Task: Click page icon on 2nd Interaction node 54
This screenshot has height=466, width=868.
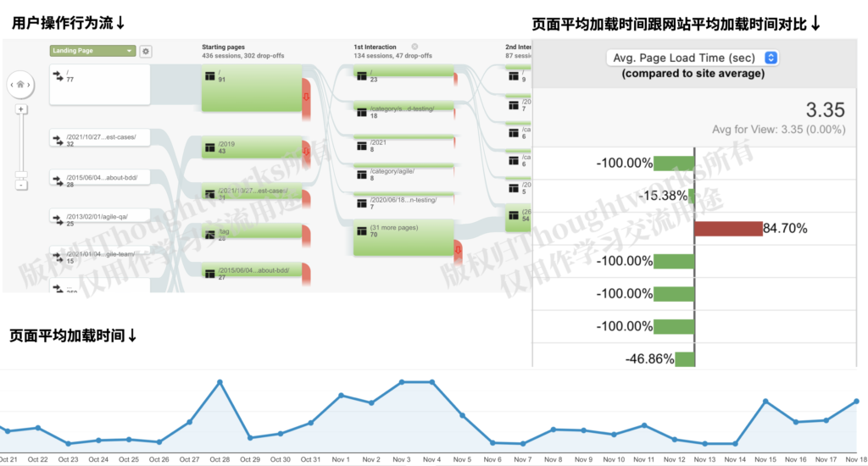Action: (x=514, y=215)
